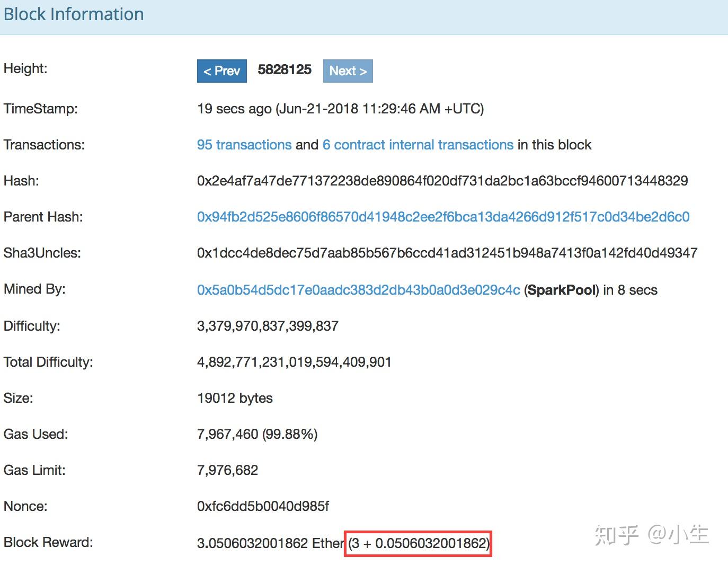Select the block hash value 0x2e4af7a4…
The width and height of the screenshot is (728, 565).
tap(442, 181)
